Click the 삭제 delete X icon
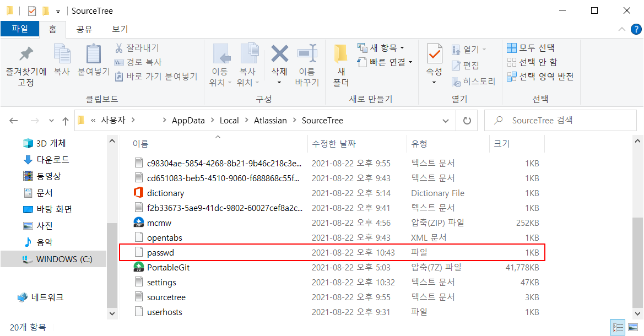The height and width of the screenshot is (336, 644). pyautogui.click(x=279, y=53)
